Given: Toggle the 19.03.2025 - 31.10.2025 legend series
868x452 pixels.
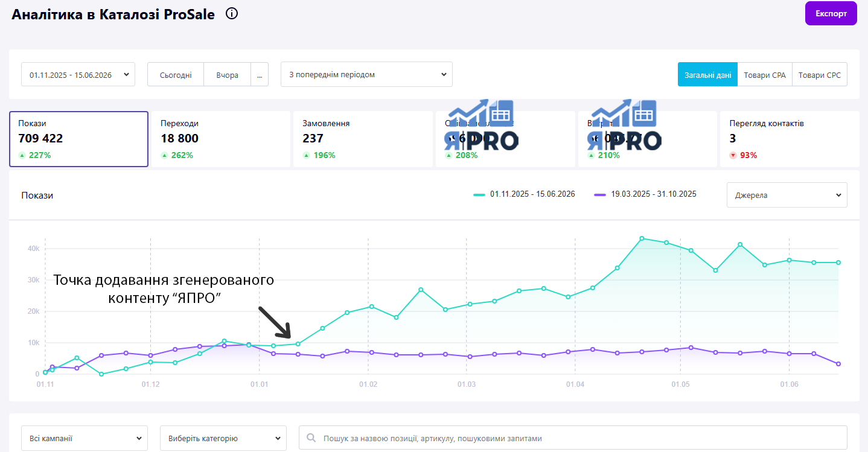Looking at the screenshot, I should click(645, 194).
